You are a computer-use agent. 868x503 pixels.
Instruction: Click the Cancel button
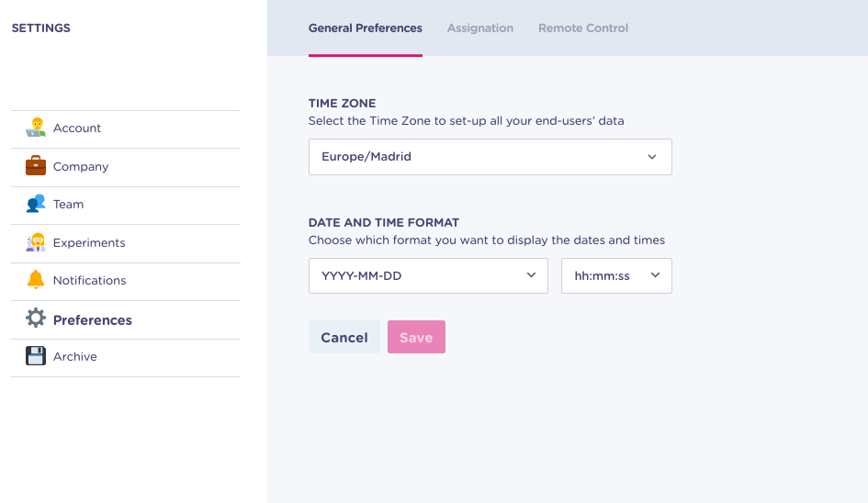344,337
